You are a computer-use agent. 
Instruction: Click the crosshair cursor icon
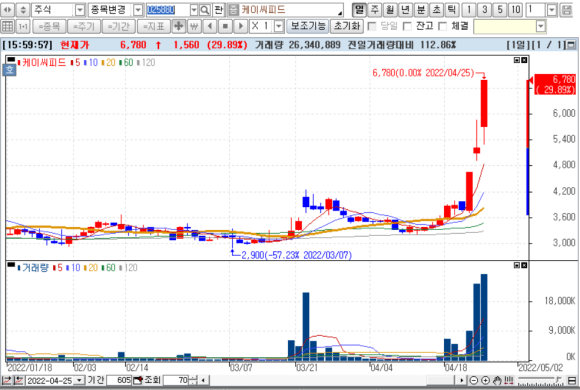point(179,26)
